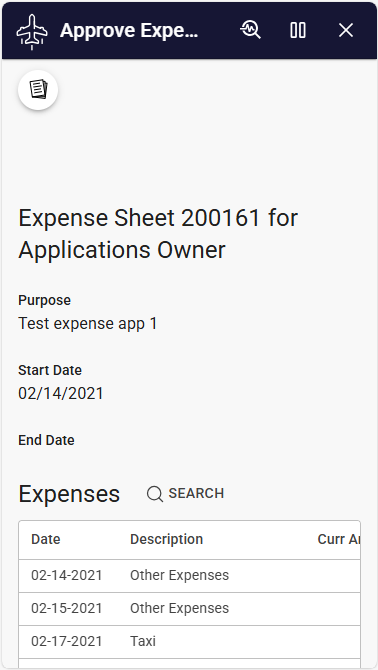Click the magnifying glass next to SEARCH
Screen dimensions: 378x670
155,494
